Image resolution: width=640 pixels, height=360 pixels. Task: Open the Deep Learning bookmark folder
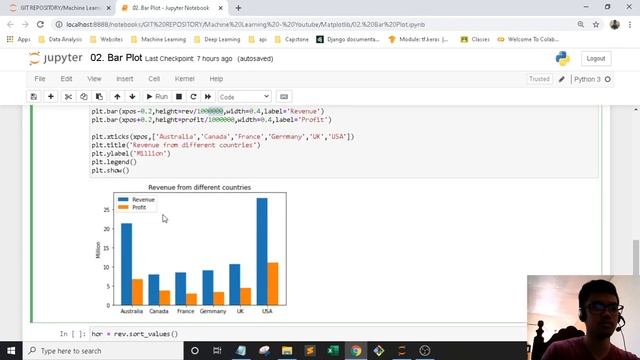click(x=218, y=39)
